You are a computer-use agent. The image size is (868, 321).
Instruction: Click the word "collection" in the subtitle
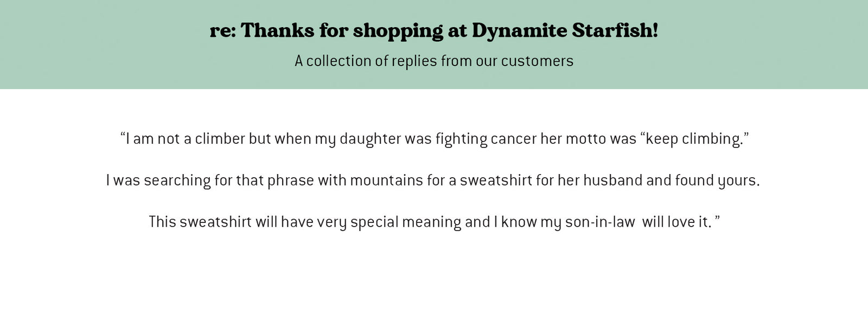pos(340,61)
